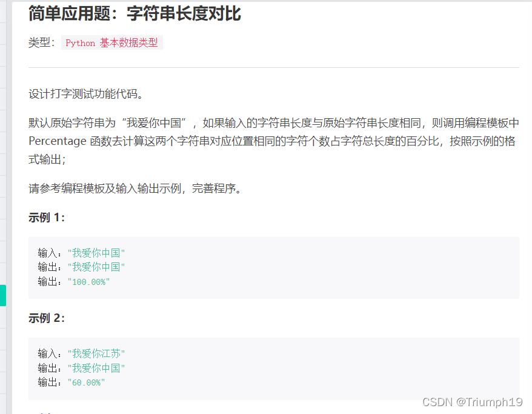
Task: Click output "我爱你中国" in example 1
Action: pyautogui.click(x=96, y=267)
